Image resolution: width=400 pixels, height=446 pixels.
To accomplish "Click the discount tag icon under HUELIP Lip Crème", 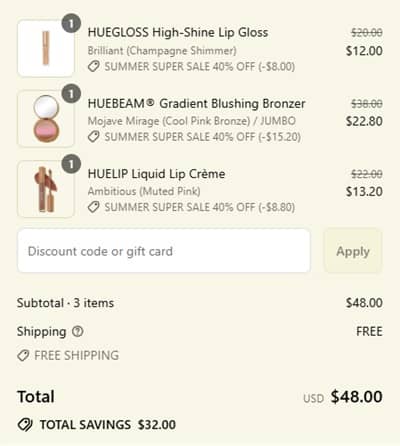I will [94, 207].
